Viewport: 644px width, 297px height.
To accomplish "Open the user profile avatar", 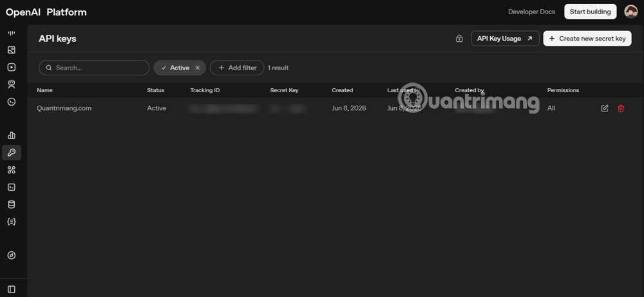I will (x=631, y=12).
